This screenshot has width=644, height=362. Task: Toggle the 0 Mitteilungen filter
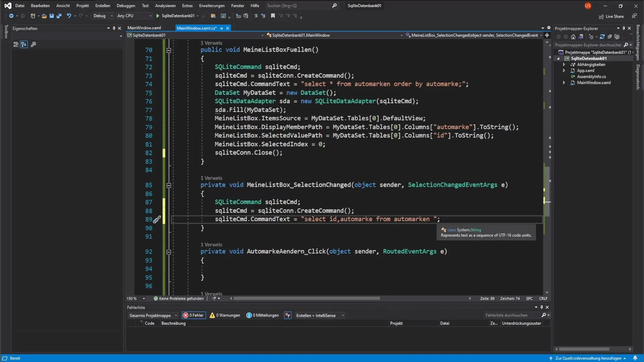262,315
